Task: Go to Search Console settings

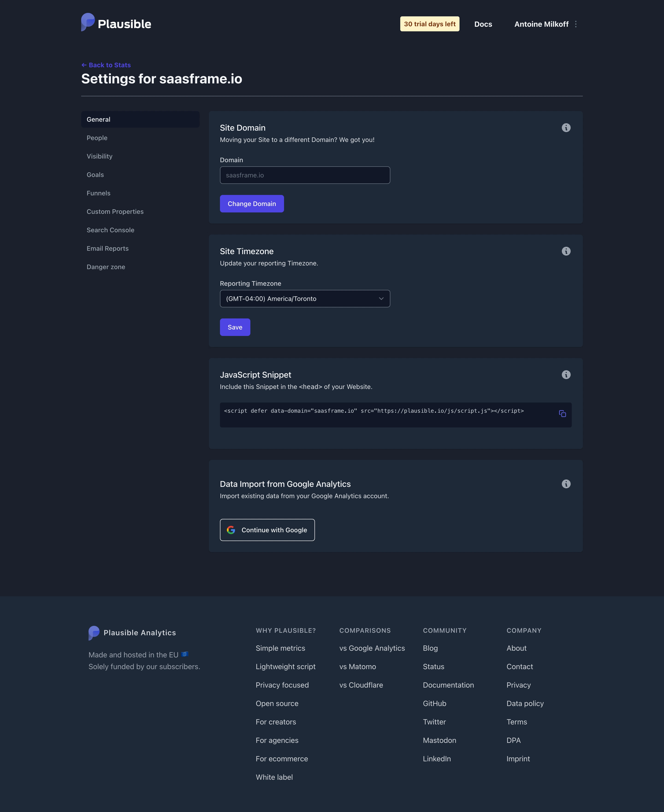Action: [140, 230]
